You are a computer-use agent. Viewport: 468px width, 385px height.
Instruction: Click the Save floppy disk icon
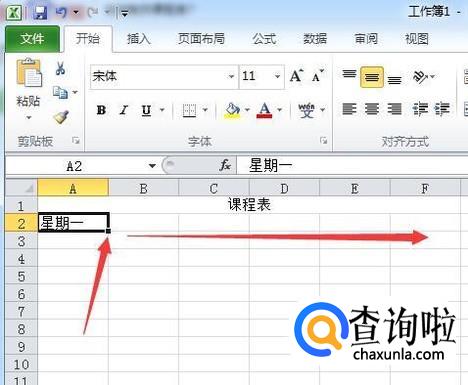40,13
